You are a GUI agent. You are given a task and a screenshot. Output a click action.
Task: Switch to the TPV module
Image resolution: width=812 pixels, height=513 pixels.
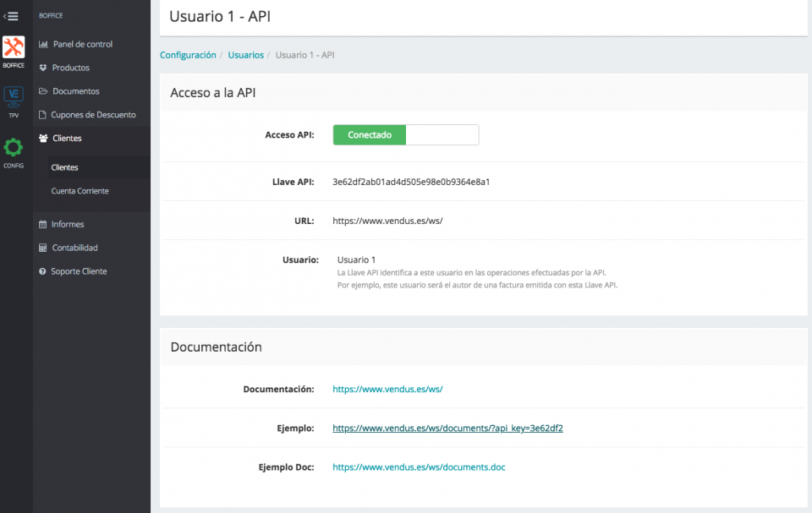coord(14,97)
